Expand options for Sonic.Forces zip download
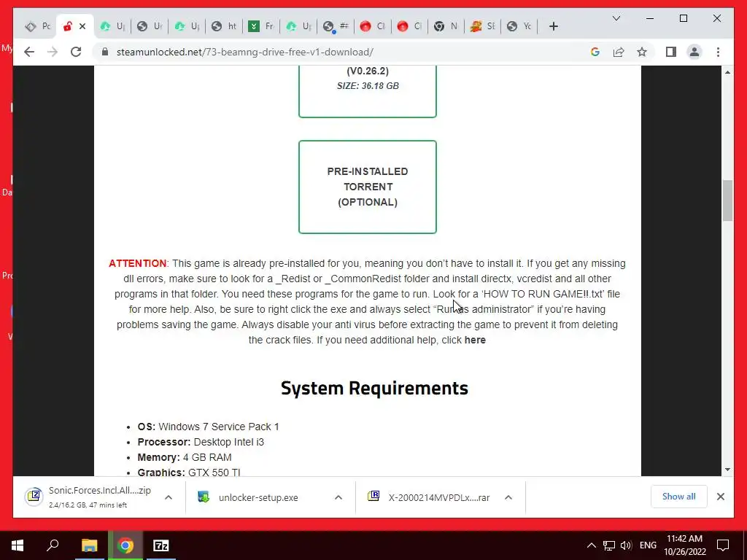The height and width of the screenshot is (560, 747). [x=169, y=497]
